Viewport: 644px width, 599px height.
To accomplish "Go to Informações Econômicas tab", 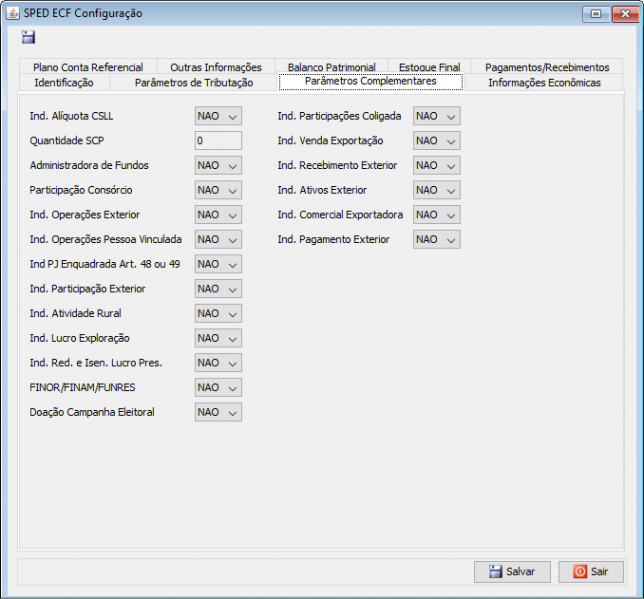I will click(x=544, y=83).
